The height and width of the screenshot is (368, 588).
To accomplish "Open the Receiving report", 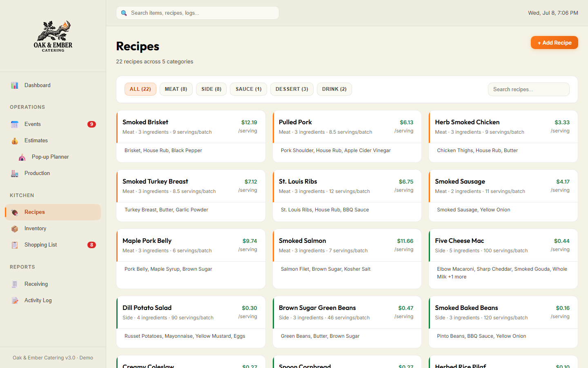I will (53, 284).
